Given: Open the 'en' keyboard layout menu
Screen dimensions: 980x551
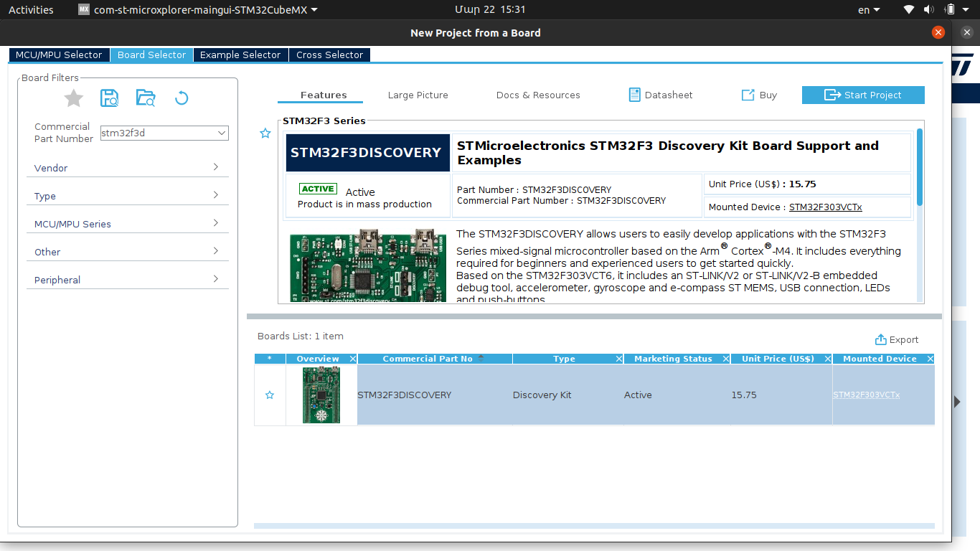Looking at the screenshot, I should (868, 10).
